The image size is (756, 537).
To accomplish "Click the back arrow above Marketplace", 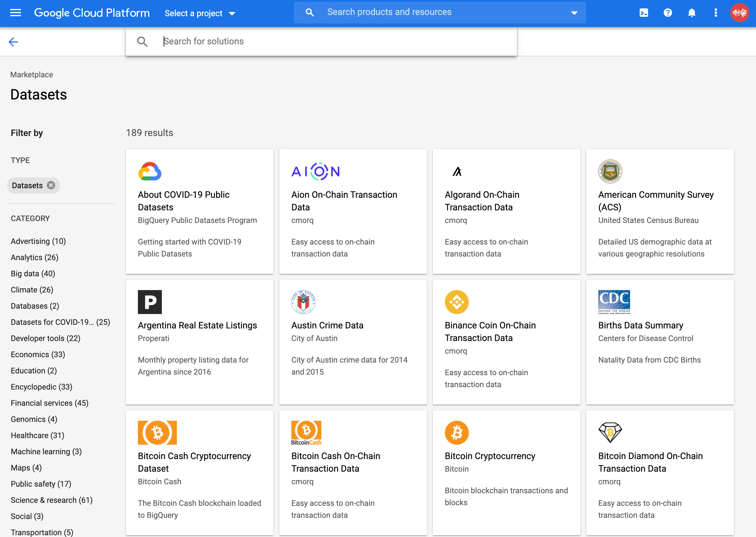I will (x=13, y=42).
